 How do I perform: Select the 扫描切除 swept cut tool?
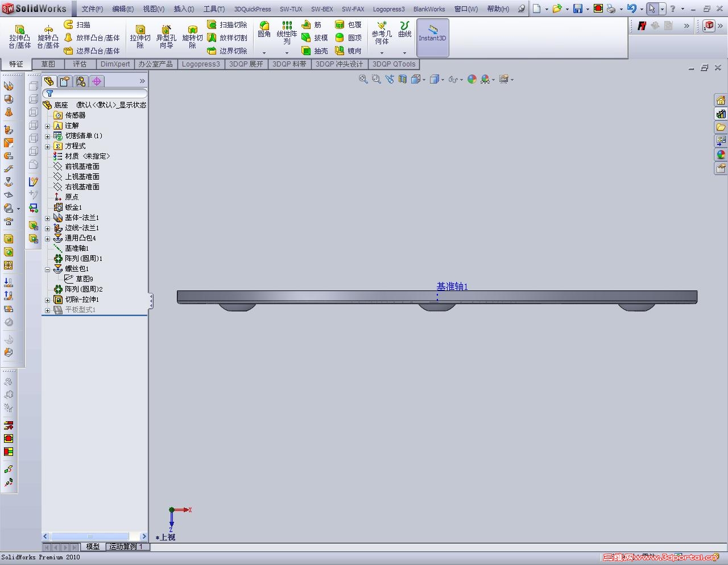(x=227, y=24)
